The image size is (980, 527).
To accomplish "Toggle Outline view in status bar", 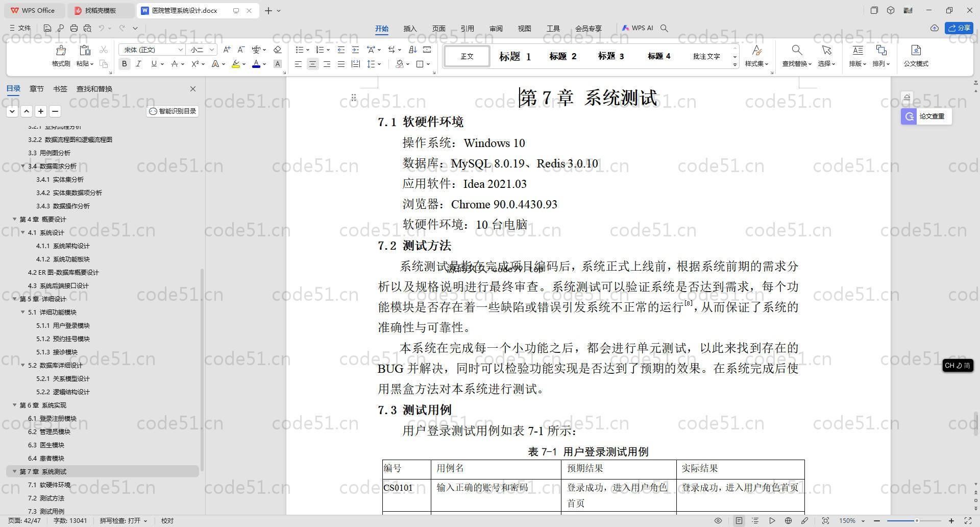I will tap(755, 520).
